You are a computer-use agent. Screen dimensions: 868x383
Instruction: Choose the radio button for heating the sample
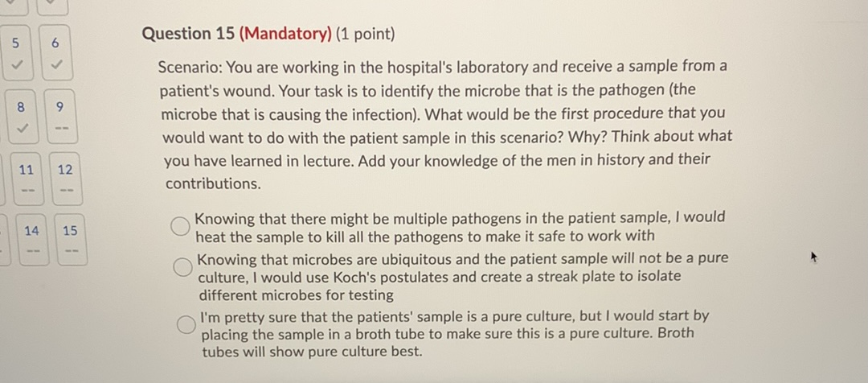[x=179, y=226]
